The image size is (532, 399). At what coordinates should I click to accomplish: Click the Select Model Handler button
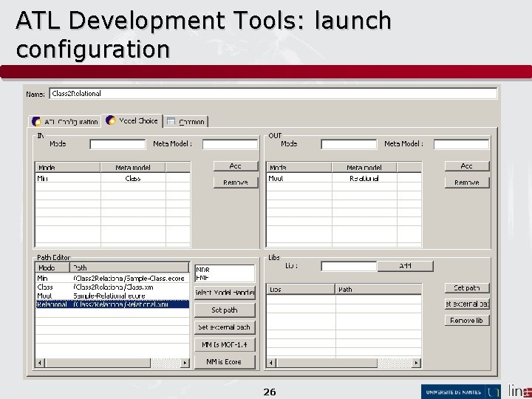click(x=225, y=293)
